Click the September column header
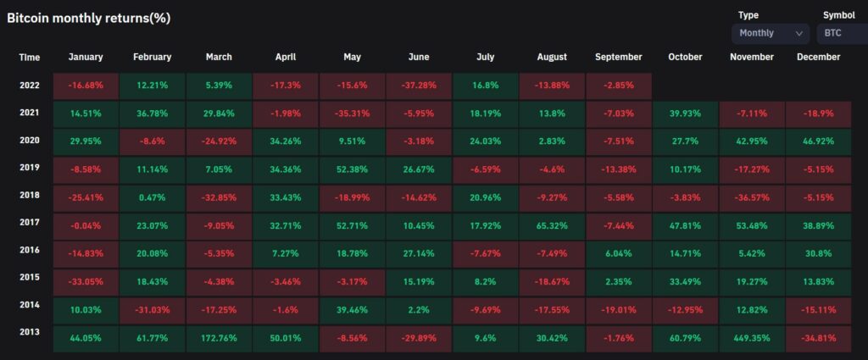 pyautogui.click(x=618, y=58)
